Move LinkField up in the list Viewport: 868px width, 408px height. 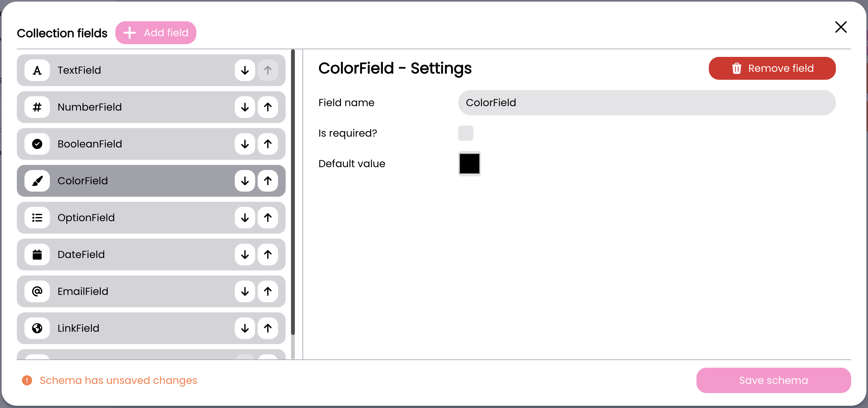pyautogui.click(x=268, y=328)
